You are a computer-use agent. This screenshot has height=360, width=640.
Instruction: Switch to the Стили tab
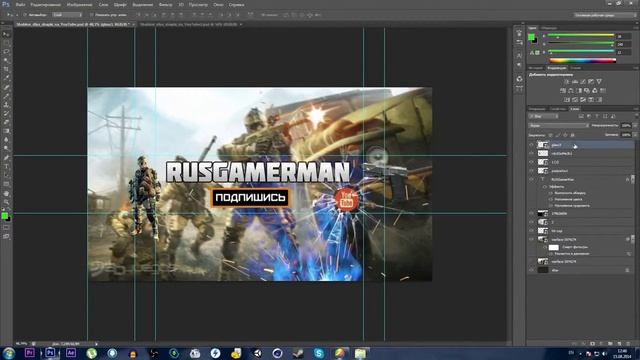point(576,68)
